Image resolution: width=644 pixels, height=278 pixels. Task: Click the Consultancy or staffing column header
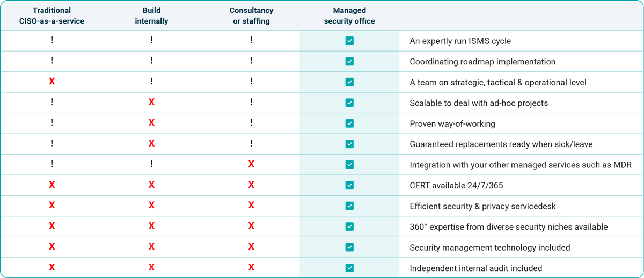click(x=251, y=16)
